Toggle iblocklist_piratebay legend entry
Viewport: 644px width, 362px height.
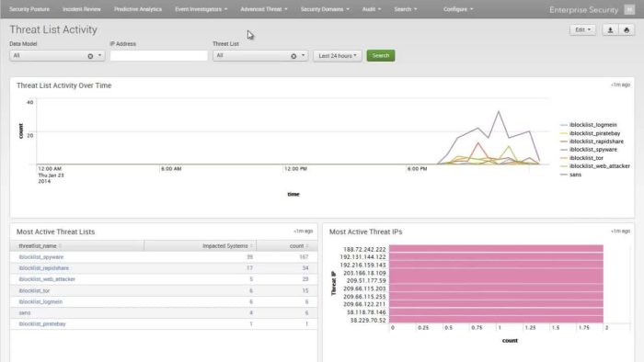click(591, 133)
